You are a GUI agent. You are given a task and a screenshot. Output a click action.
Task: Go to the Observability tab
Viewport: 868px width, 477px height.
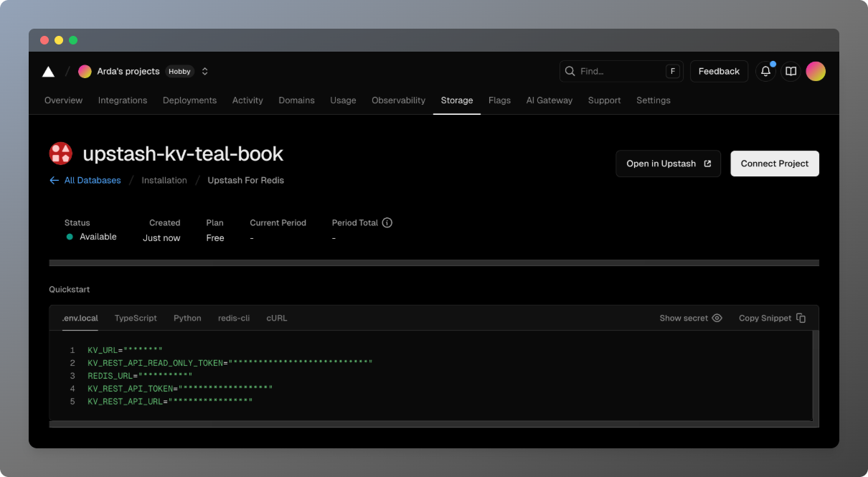398,100
